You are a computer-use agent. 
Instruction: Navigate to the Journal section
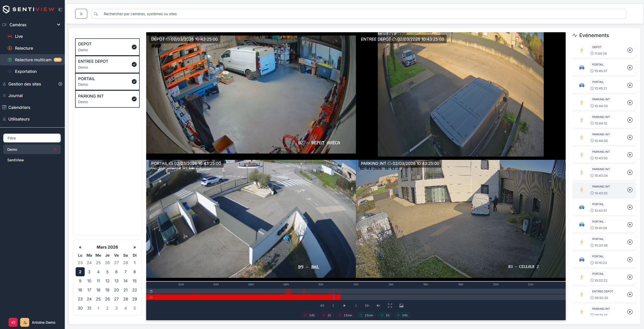click(16, 96)
